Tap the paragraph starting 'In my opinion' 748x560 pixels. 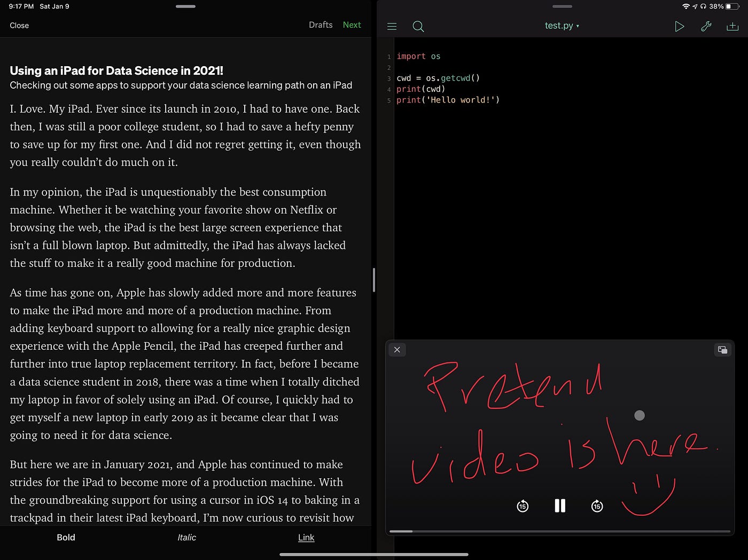(178, 227)
